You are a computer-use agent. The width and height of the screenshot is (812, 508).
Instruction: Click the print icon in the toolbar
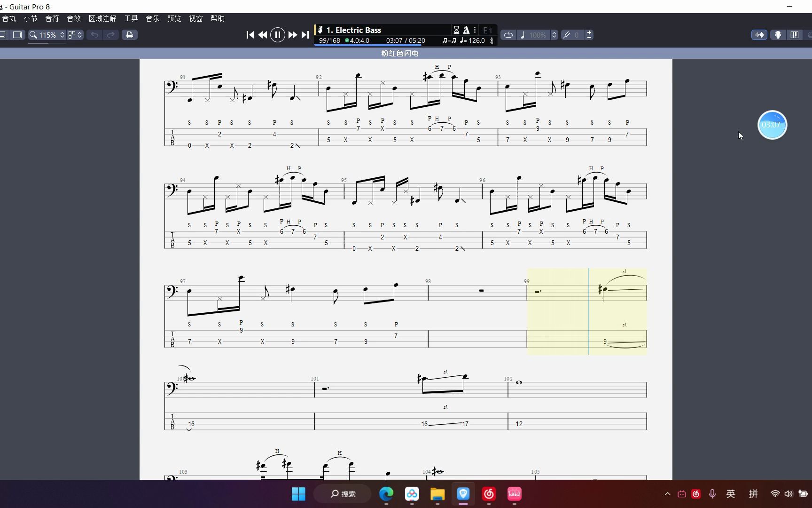point(130,35)
